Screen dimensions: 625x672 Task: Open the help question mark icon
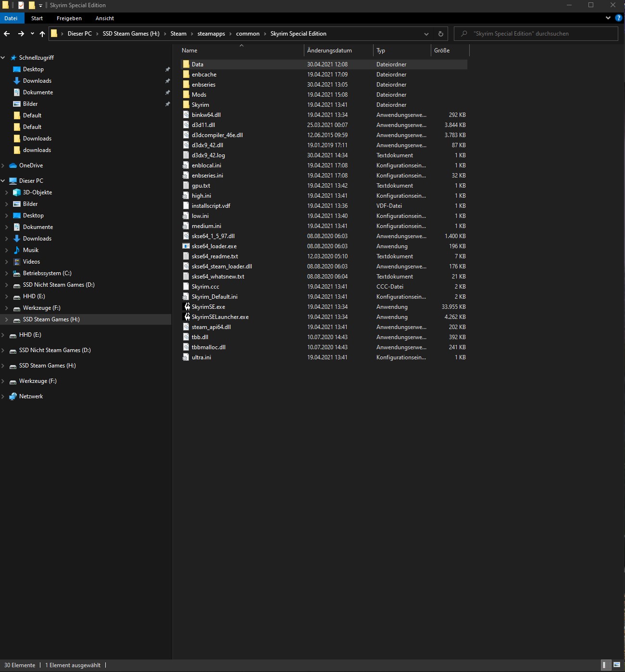point(619,18)
